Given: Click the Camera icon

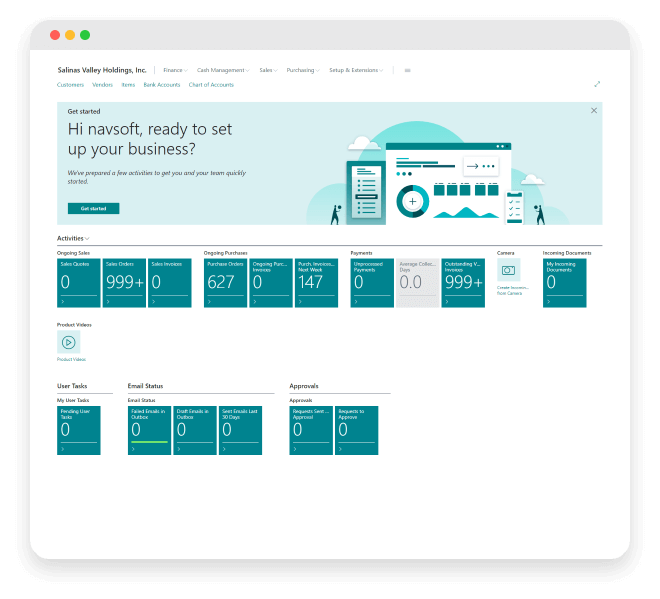Looking at the screenshot, I should tap(508, 270).
